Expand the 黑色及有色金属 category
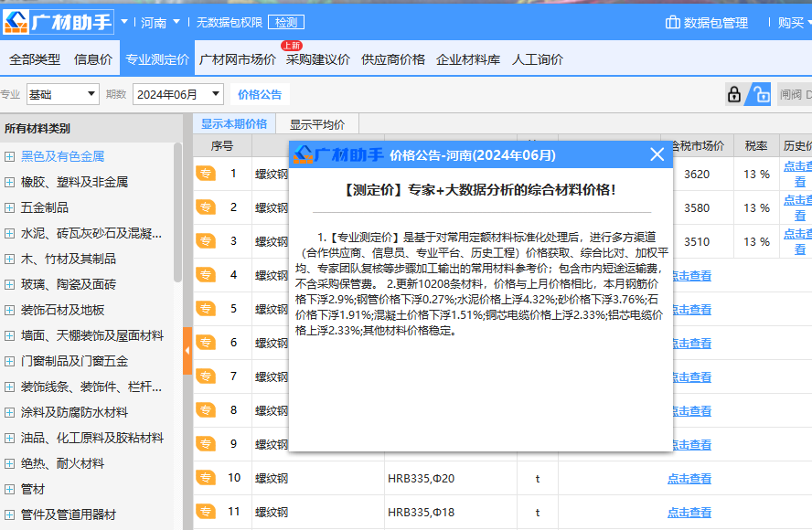 tap(9, 156)
